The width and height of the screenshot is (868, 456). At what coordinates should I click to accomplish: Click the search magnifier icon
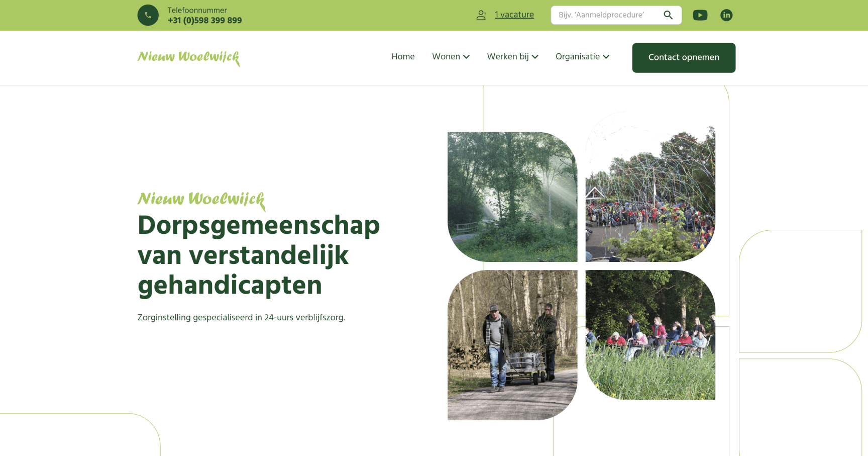pyautogui.click(x=668, y=15)
